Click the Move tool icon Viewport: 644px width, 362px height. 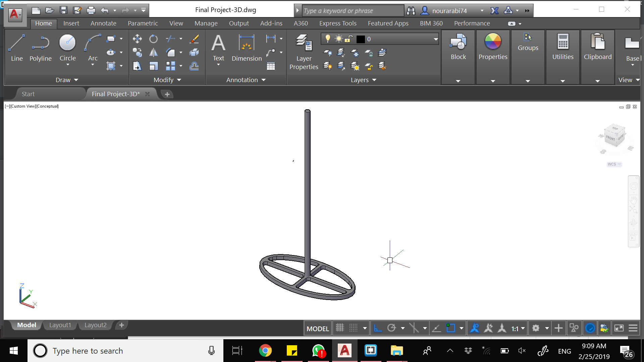[137, 39]
